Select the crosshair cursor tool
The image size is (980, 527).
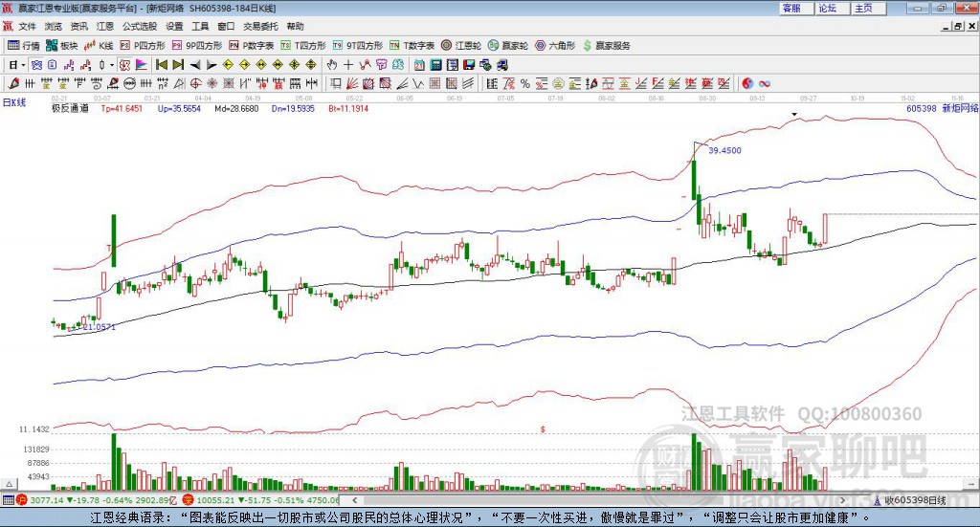(x=348, y=65)
